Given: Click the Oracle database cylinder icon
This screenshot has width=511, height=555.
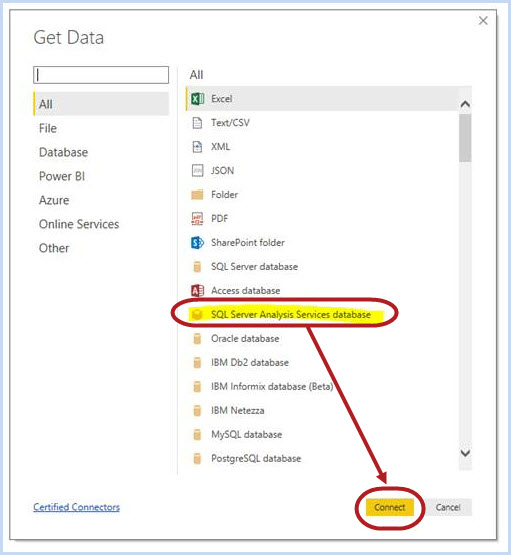Looking at the screenshot, I should (x=197, y=339).
